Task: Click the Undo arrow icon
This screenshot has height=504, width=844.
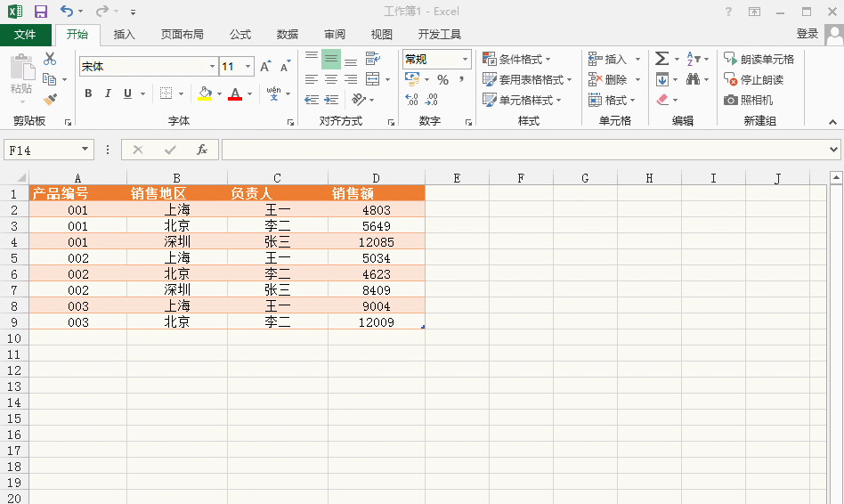Action: click(x=66, y=11)
